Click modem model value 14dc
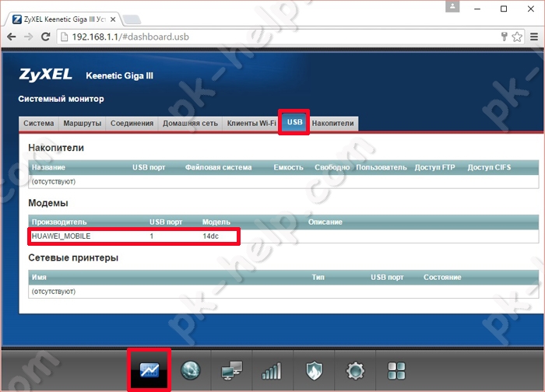The image size is (545, 392). click(x=211, y=236)
